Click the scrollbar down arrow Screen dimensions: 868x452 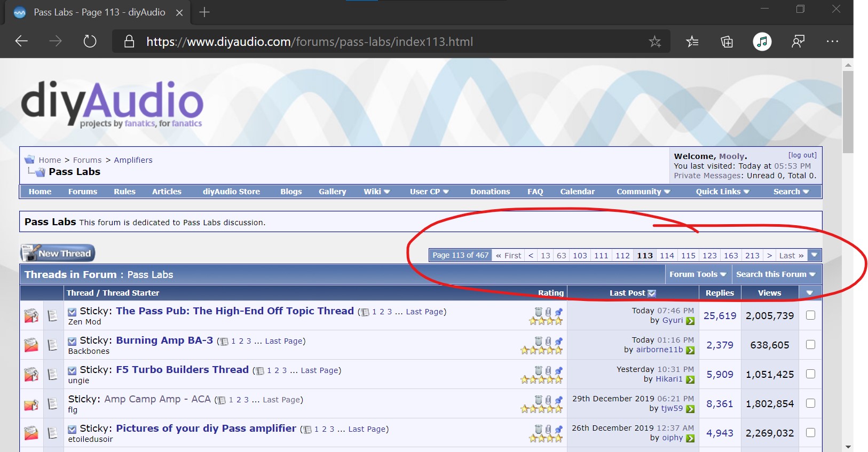[848, 446]
